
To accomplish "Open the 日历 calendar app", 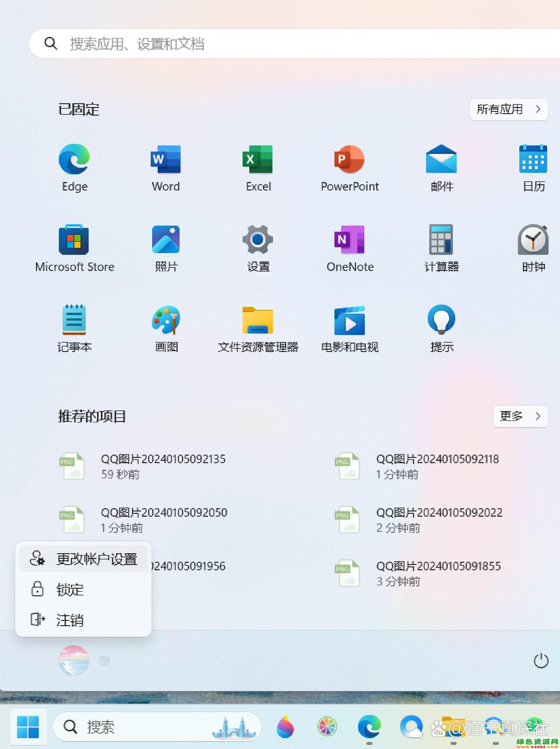I will coord(534,168).
